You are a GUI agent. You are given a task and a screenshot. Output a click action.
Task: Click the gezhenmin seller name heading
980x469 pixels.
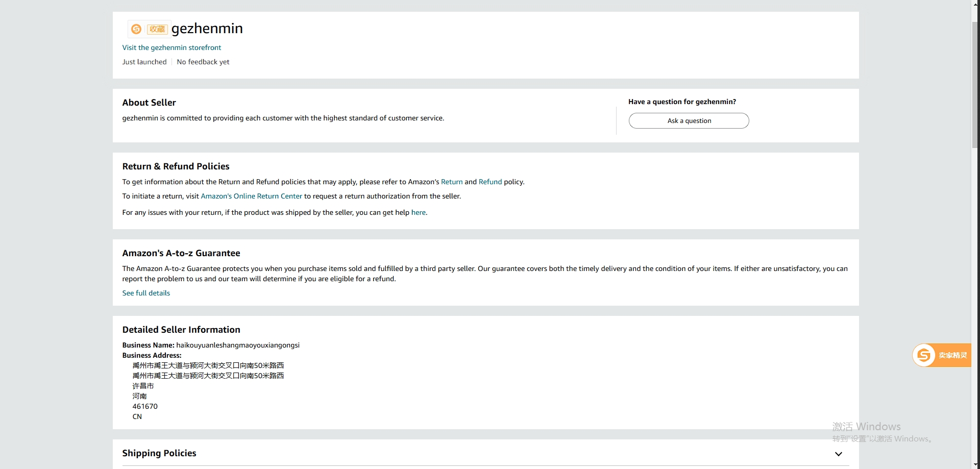pyautogui.click(x=207, y=29)
